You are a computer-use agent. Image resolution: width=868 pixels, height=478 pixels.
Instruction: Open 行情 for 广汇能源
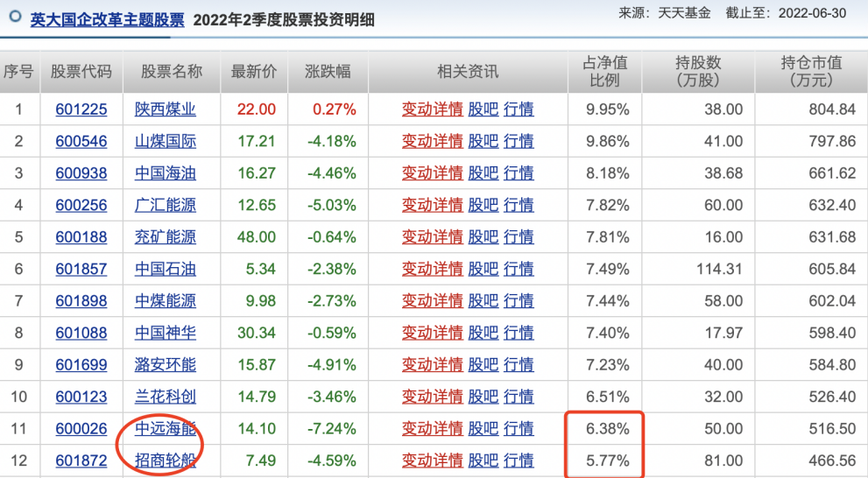click(519, 205)
